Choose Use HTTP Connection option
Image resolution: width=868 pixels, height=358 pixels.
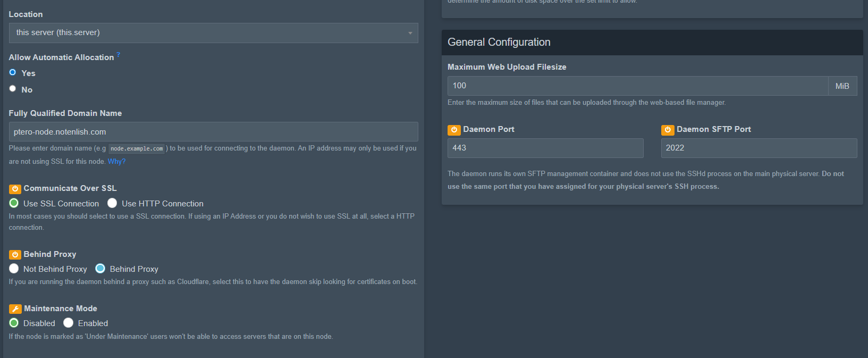click(112, 203)
